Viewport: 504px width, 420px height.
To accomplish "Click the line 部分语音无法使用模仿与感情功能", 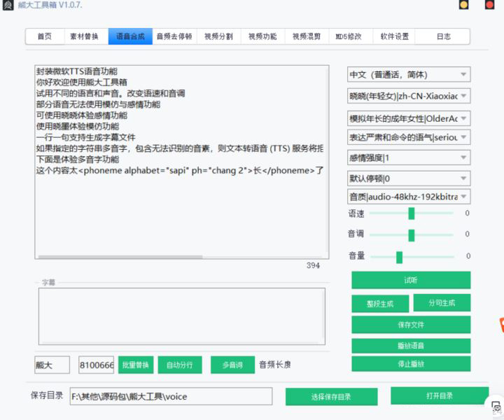I will [x=98, y=104].
